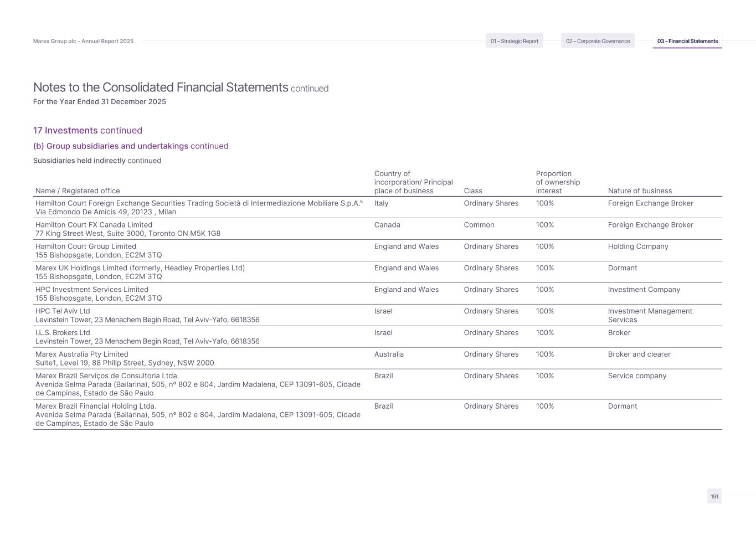Click 'Ordinary Shares' in the Marex Australia row
Viewport: 756px width, 535px height.
[491, 354]
